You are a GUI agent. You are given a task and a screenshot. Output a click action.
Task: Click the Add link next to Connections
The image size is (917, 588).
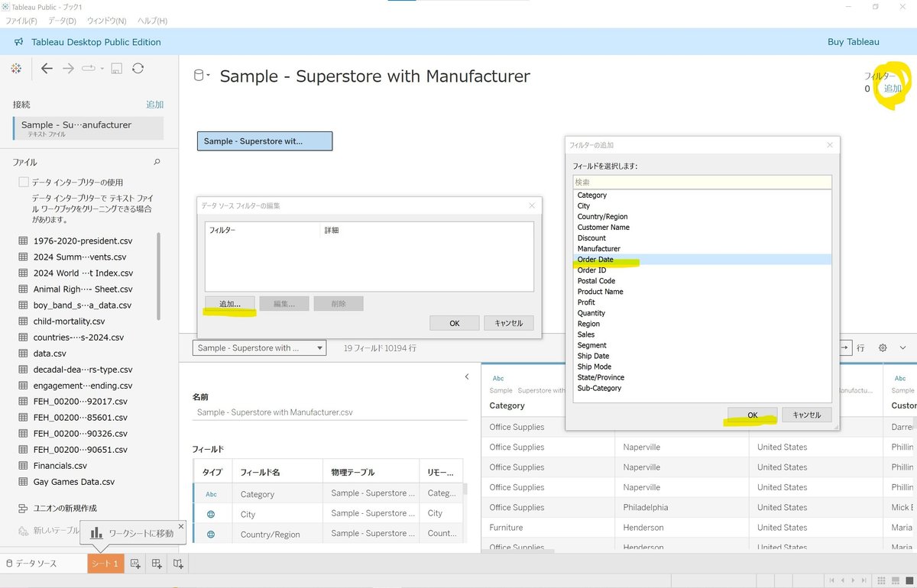coord(155,105)
